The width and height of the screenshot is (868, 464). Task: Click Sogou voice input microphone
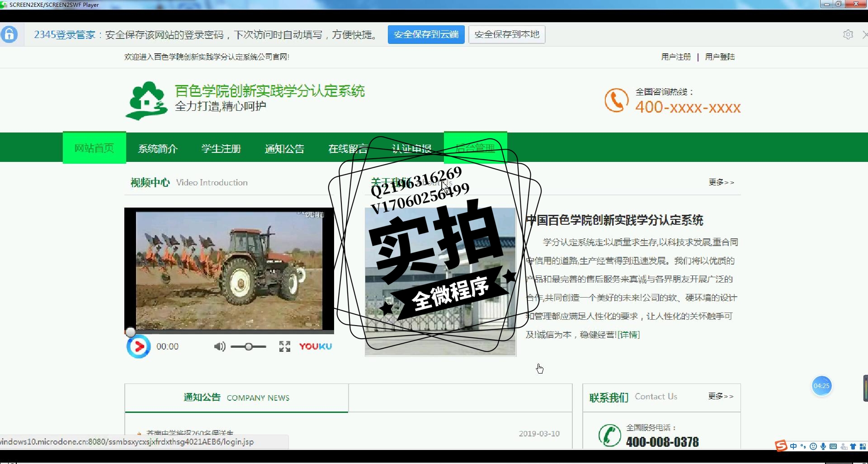pyautogui.click(x=823, y=446)
